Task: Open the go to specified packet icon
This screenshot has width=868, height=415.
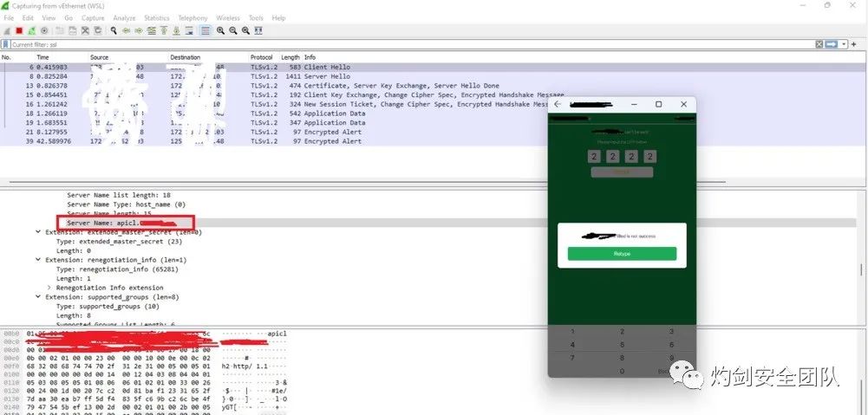Action: (x=152, y=31)
